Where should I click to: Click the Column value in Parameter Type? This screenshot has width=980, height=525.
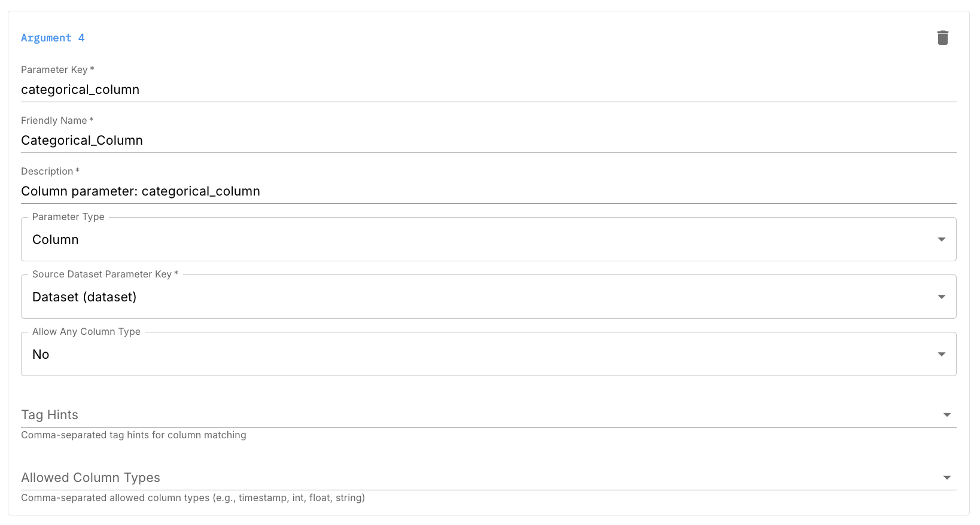[55, 239]
